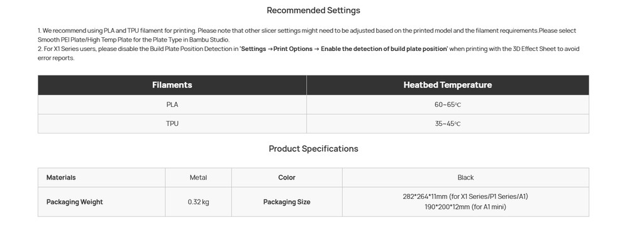The image size is (644, 243).
Task: Click the Product Specifications heading
Action: pos(313,149)
